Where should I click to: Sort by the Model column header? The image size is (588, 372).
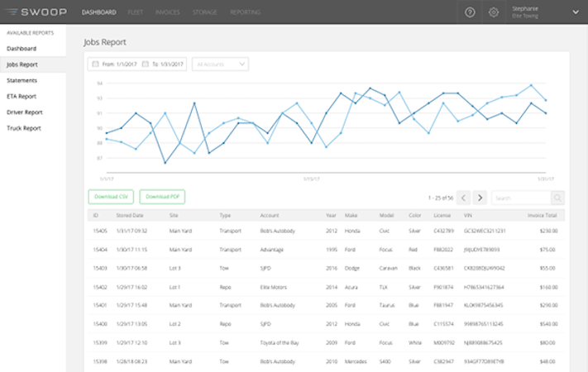[x=387, y=216]
